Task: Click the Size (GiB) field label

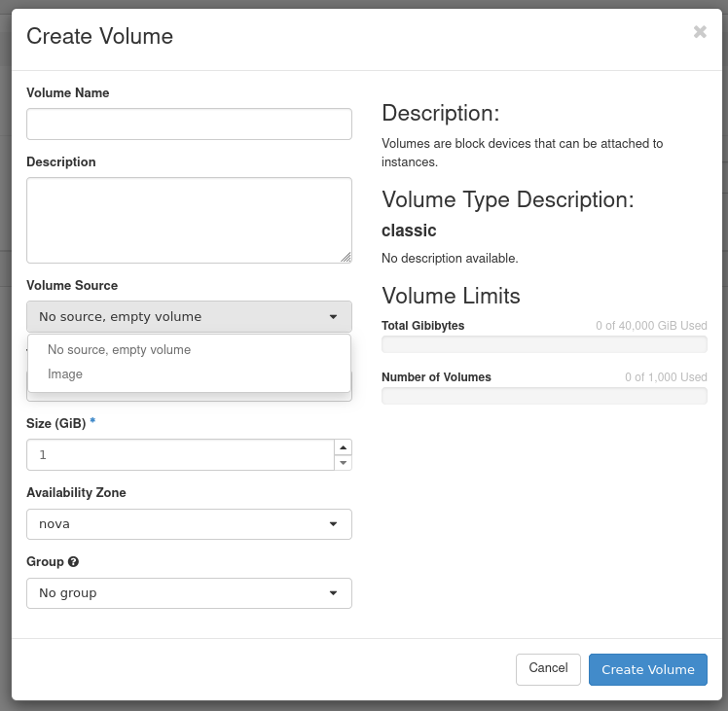Action: coord(56,424)
